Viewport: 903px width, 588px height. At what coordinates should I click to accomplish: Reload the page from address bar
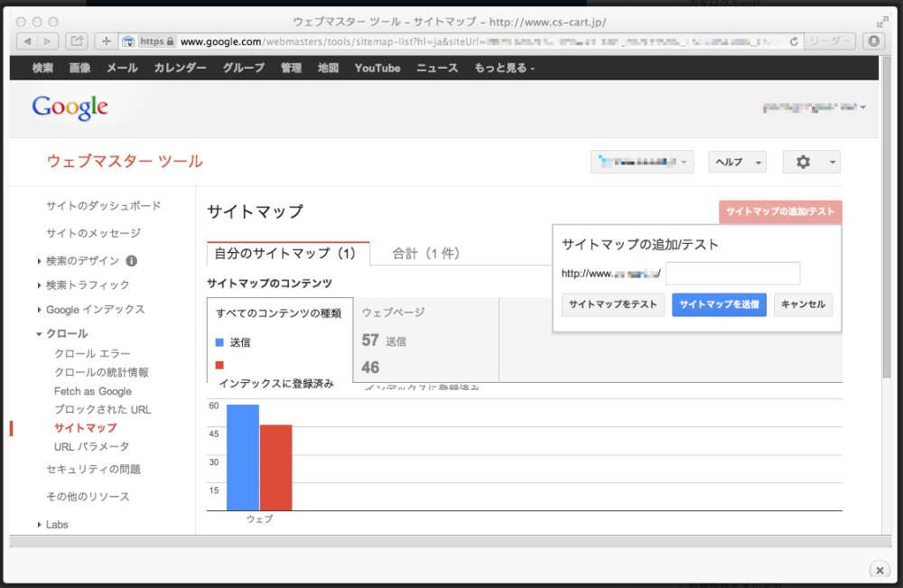click(x=794, y=41)
